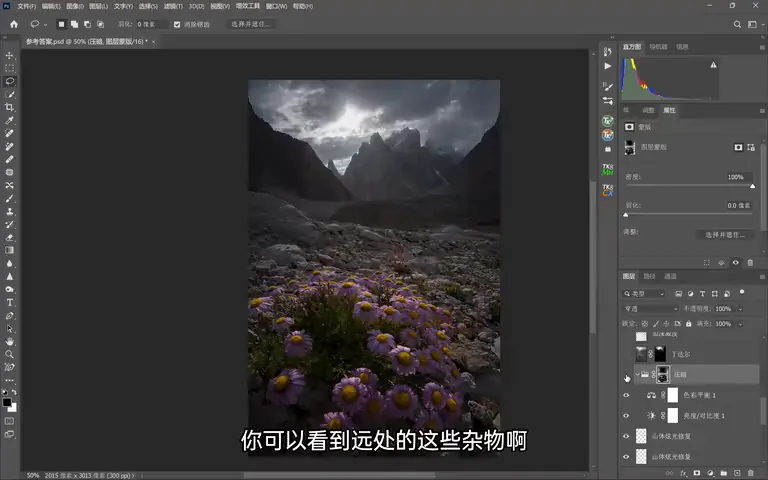Select the Clone Stamp tool
Screen dimensions: 768x480
pos(9,212)
